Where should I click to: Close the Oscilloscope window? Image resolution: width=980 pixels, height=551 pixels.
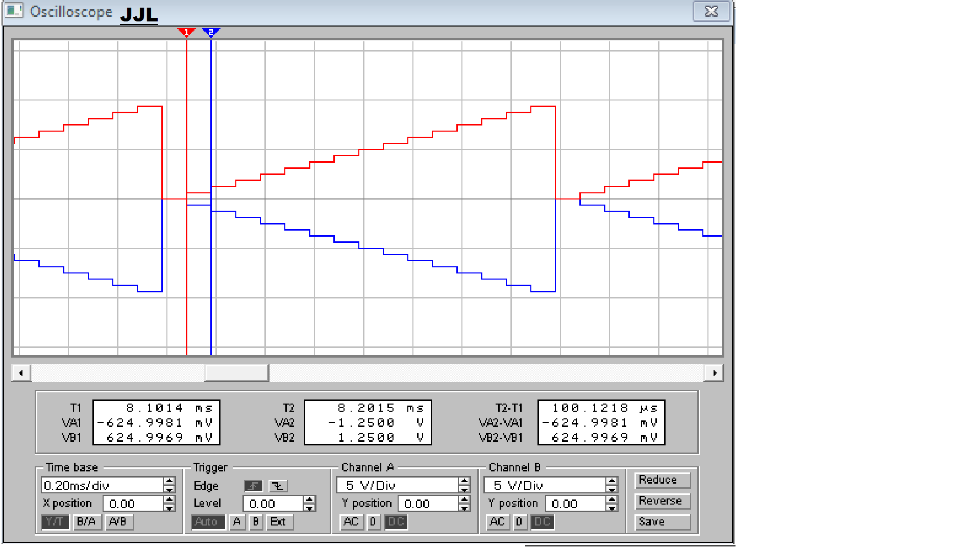click(711, 11)
